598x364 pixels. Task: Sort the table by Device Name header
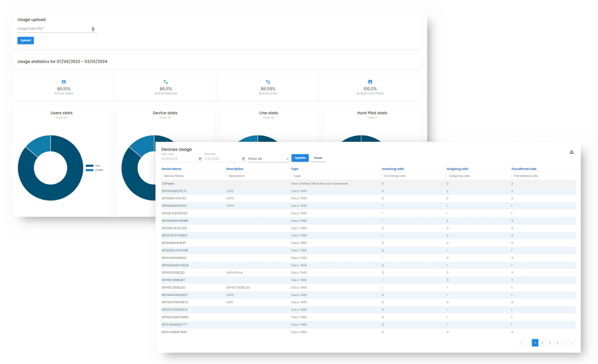(172, 169)
